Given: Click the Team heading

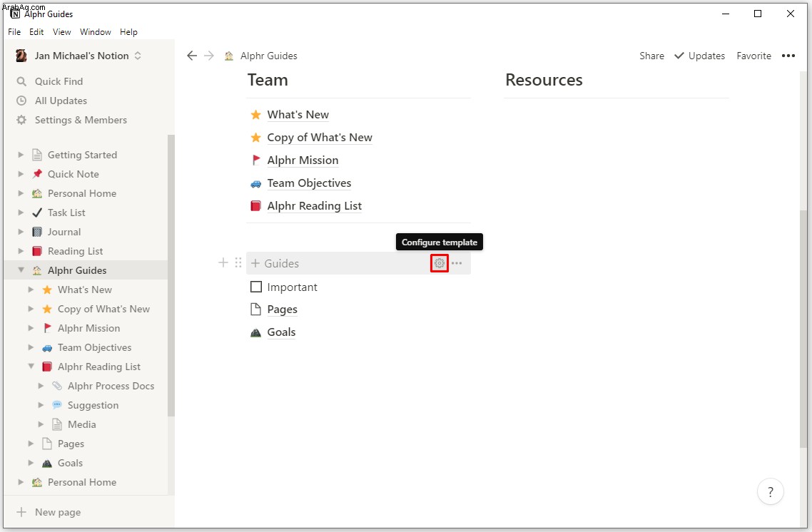Looking at the screenshot, I should click(268, 80).
